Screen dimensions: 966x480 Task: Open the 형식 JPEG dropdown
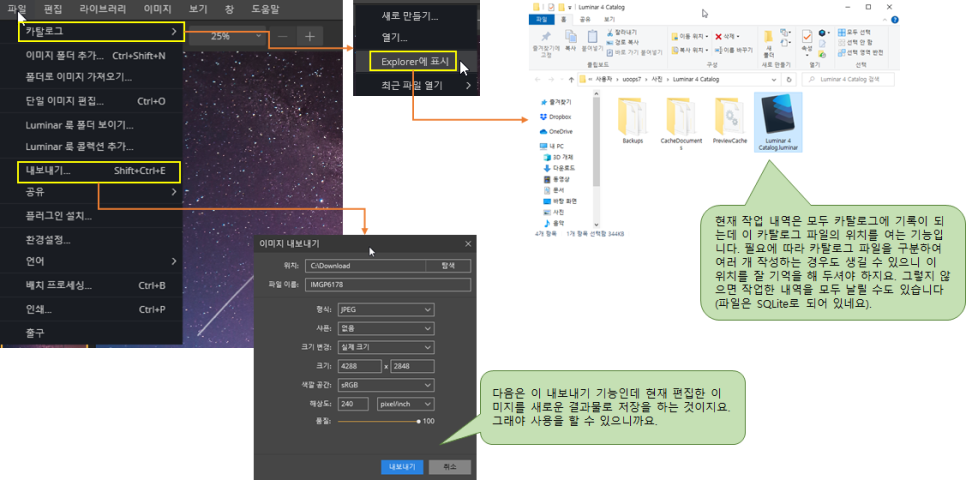(386, 309)
